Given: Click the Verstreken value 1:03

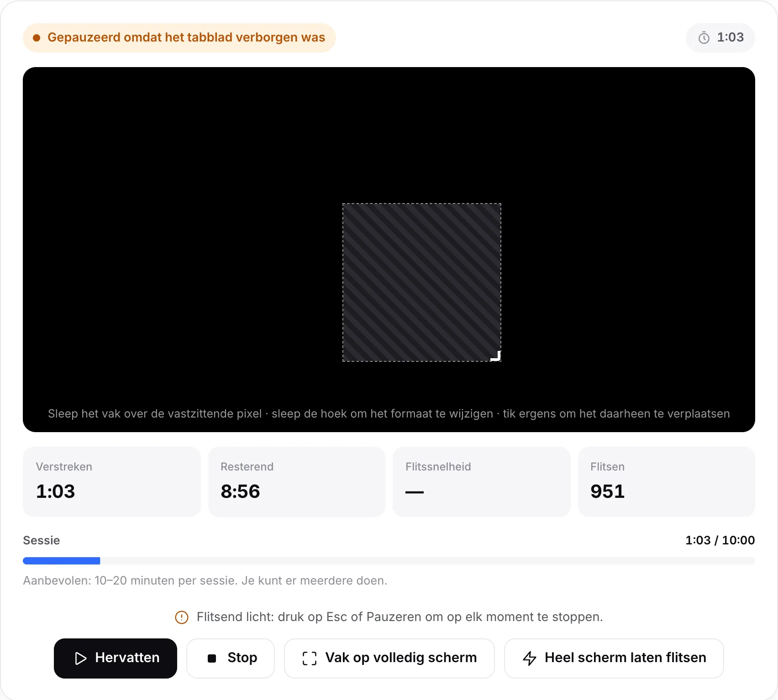Looking at the screenshot, I should 55,491.
